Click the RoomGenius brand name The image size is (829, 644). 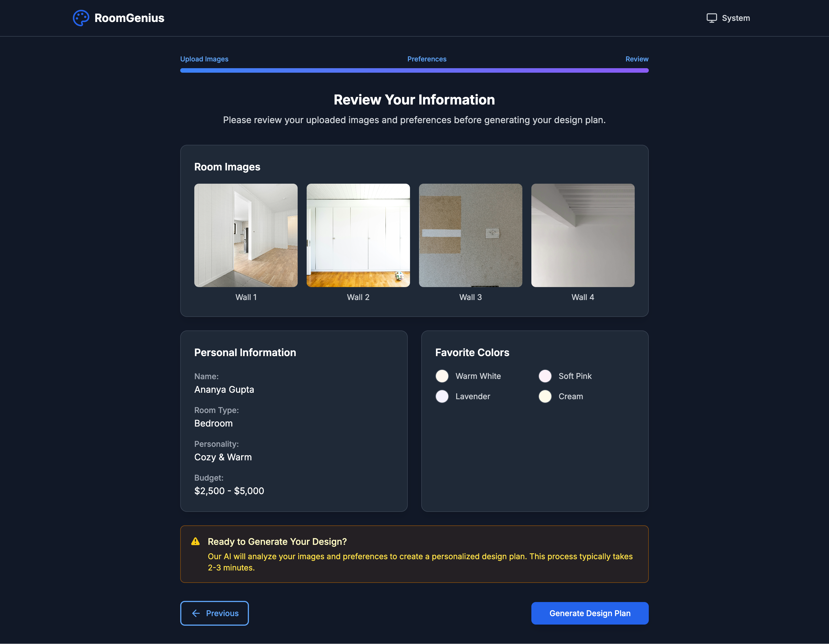pyautogui.click(x=129, y=18)
